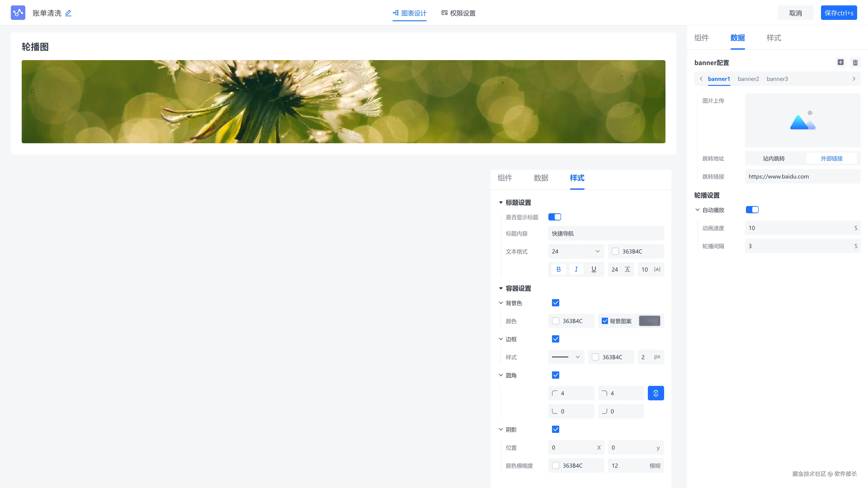Add a new banner with plus icon
This screenshot has height=488, width=868.
(x=840, y=62)
